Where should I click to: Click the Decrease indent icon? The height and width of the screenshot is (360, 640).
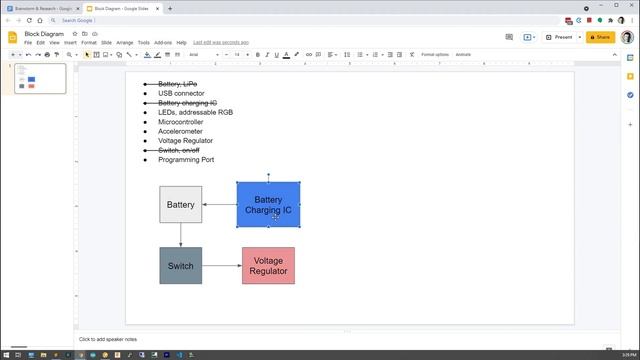click(390, 55)
